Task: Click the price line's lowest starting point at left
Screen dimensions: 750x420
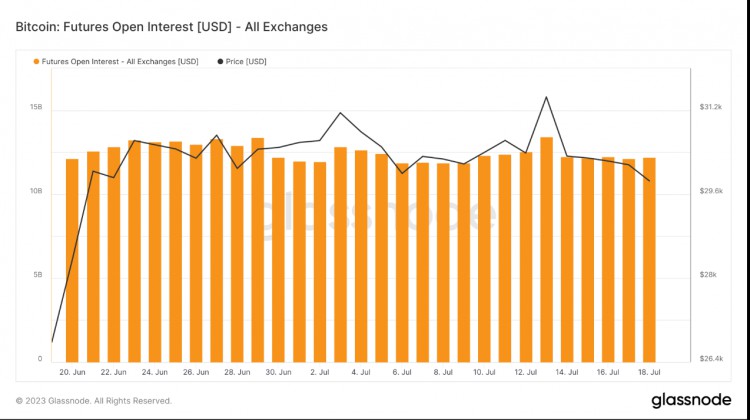Action: coord(52,342)
